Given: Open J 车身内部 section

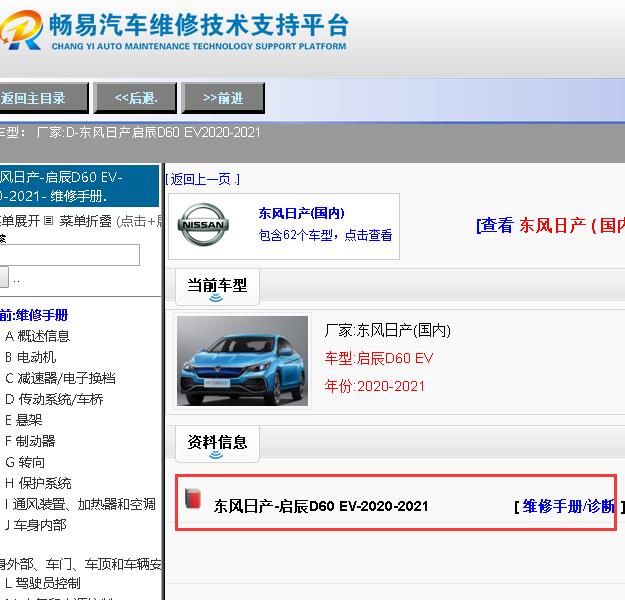Looking at the screenshot, I should point(35,525).
